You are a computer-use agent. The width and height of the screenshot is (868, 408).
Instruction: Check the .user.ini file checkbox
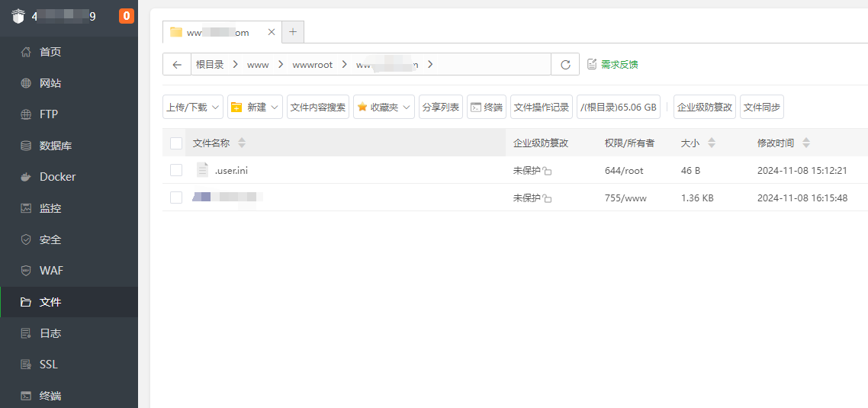pyautogui.click(x=176, y=170)
